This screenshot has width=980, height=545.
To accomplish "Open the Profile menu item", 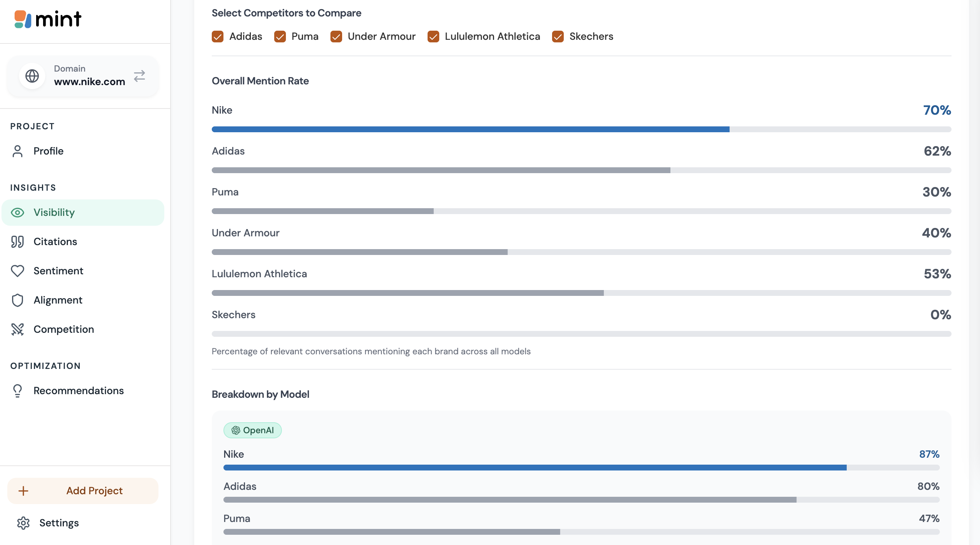I will (x=83, y=151).
